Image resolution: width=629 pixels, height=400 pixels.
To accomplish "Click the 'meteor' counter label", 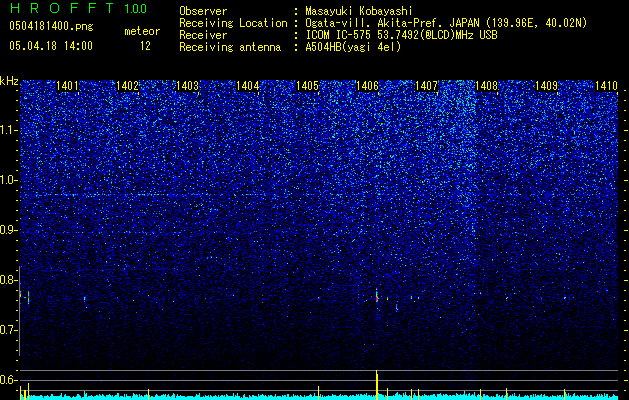I will [x=142, y=31].
